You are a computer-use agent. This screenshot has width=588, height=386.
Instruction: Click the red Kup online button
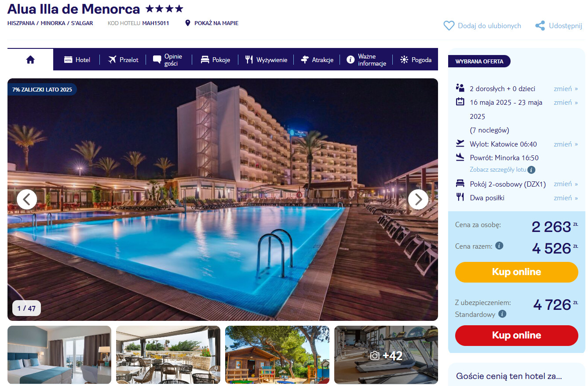[516, 335]
